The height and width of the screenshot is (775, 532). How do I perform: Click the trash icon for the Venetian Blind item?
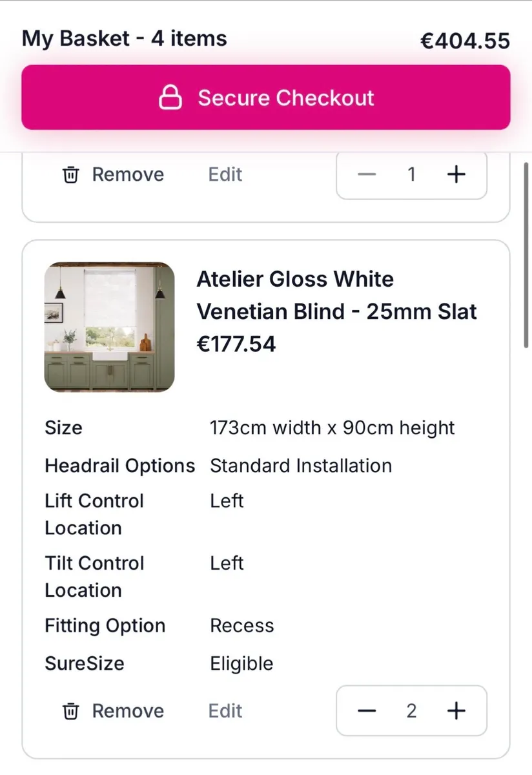pyautogui.click(x=71, y=711)
